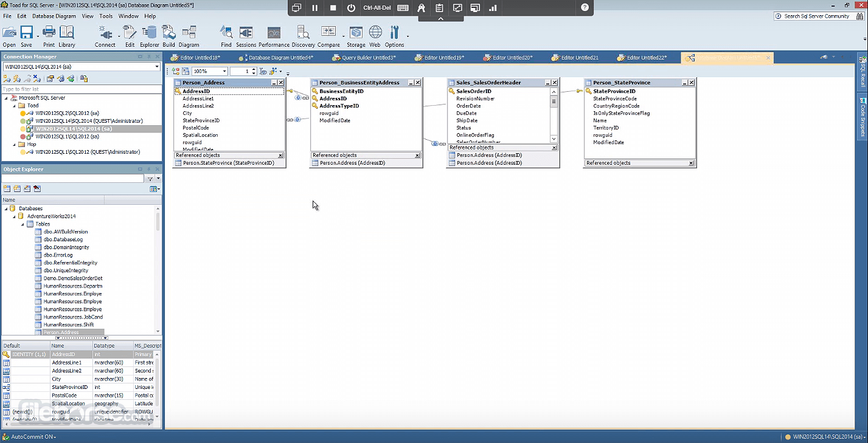Collapse the Microsoft SQL Server tree node
This screenshot has width=868, height=443.
pos(6,98)
